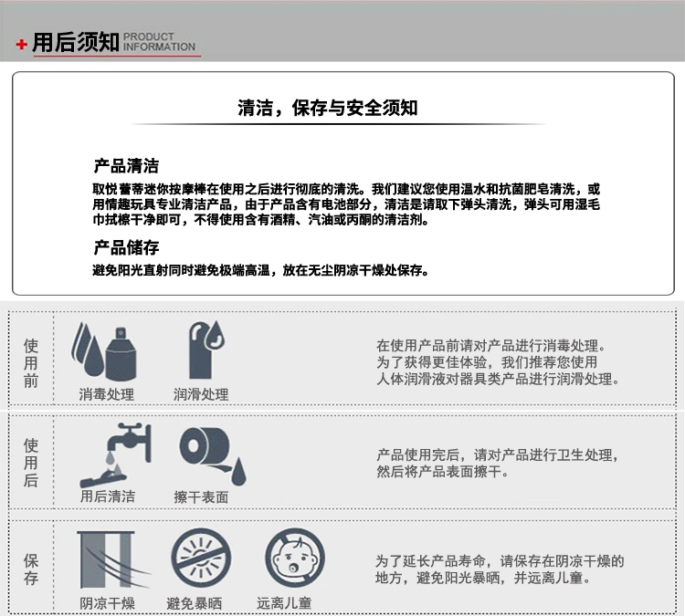Click the tissue roll wipe-dry icon
The width and height of the screenshot is (685, 616).
click(x=209, y=454)
